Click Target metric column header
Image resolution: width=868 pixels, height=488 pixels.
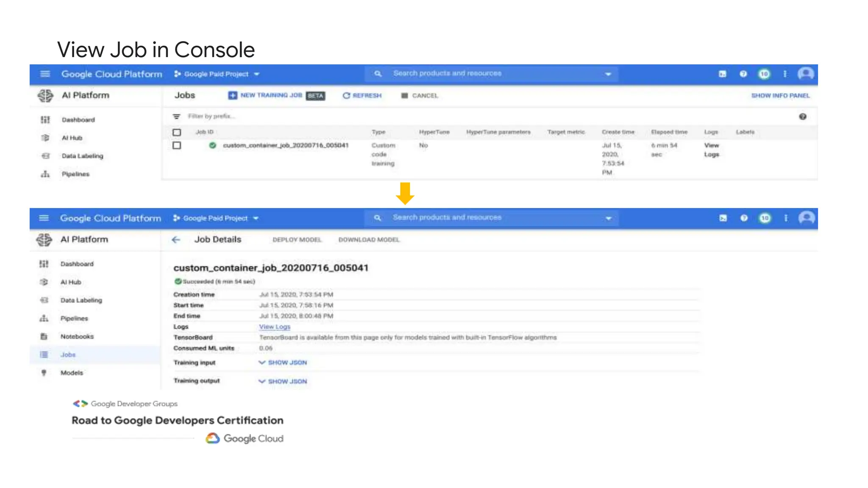pyautogui.click(x=566, y=132)
